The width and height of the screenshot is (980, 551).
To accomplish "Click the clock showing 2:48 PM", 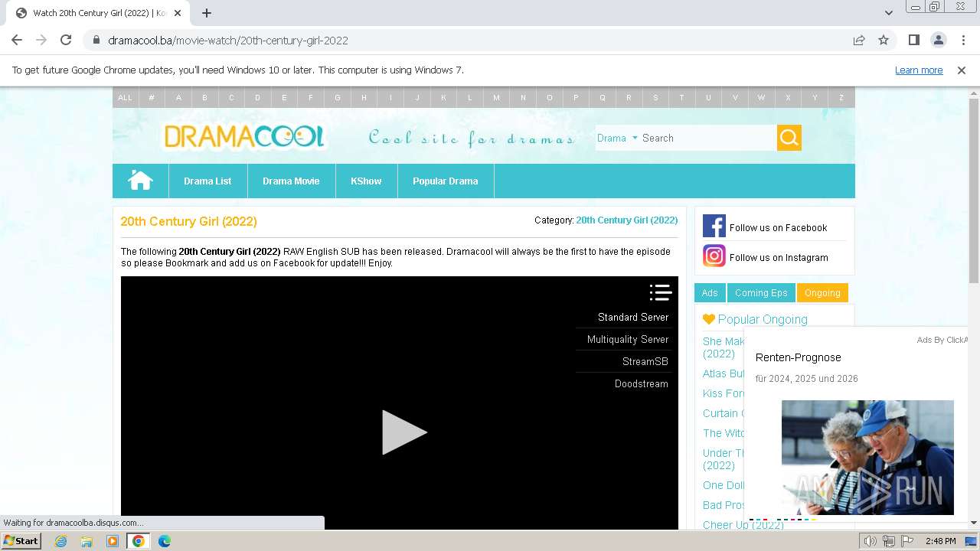I will point(940,541).
